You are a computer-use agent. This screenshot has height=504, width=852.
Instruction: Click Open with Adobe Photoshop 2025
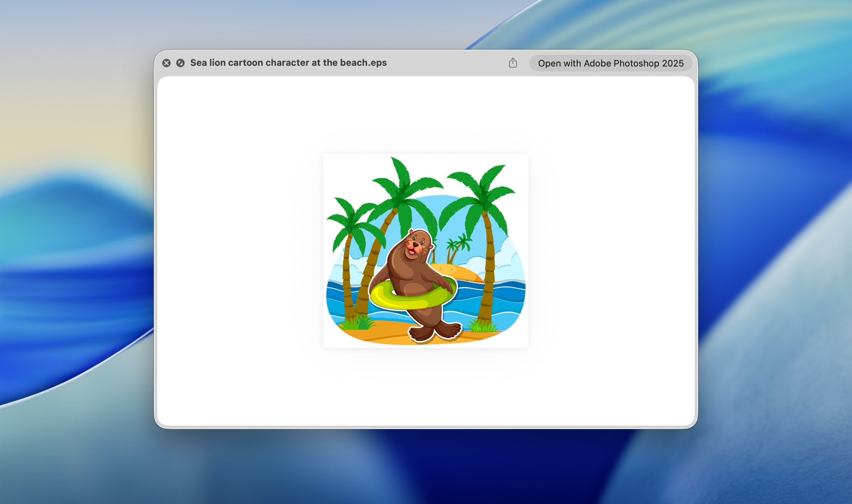(610, 63)
